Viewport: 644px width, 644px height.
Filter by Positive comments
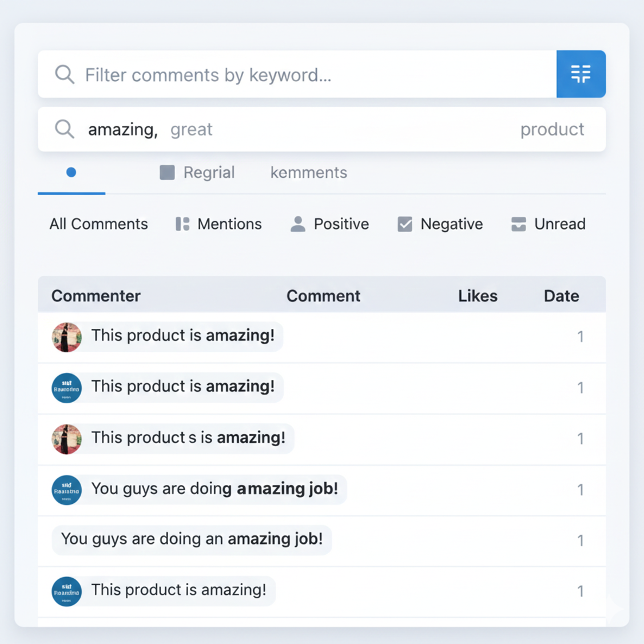coord(341,224)
